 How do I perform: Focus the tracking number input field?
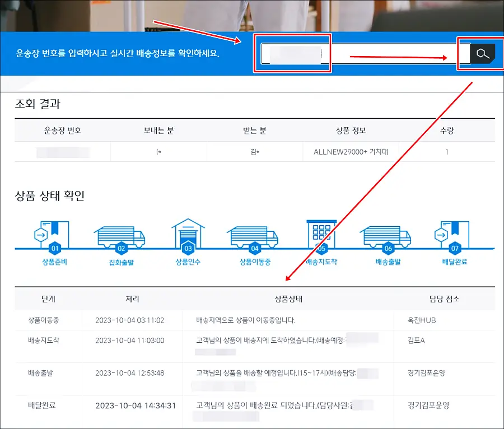366,53
